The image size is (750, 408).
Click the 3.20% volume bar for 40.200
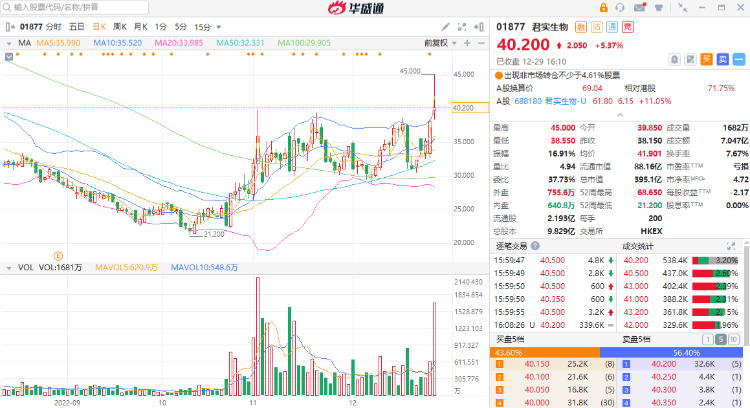[715, 261]
